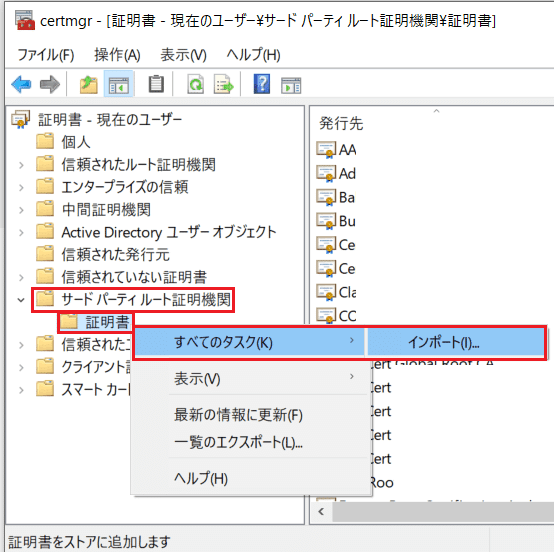Viewport: 554px width, 552px height.
Task: Open the ヘルプ(H) menu bar item
Action: (253, 55)
